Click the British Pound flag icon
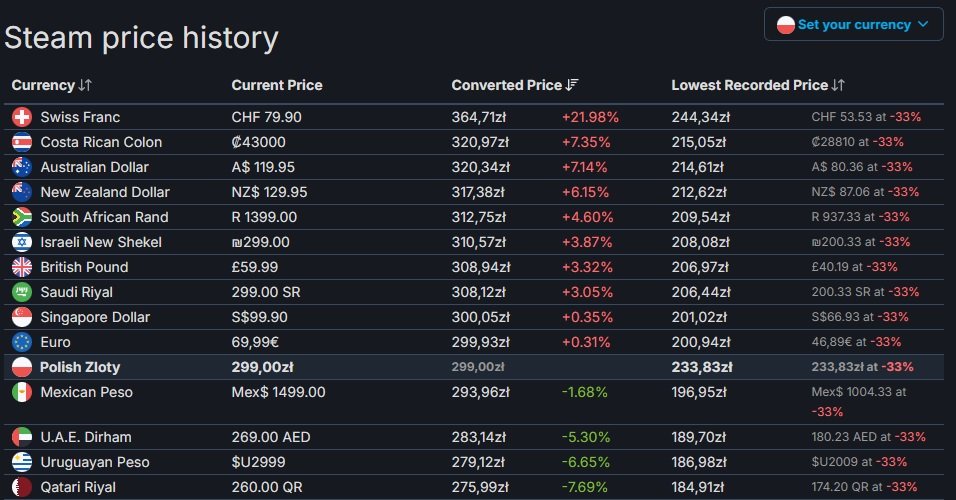 tap(22, 267)
